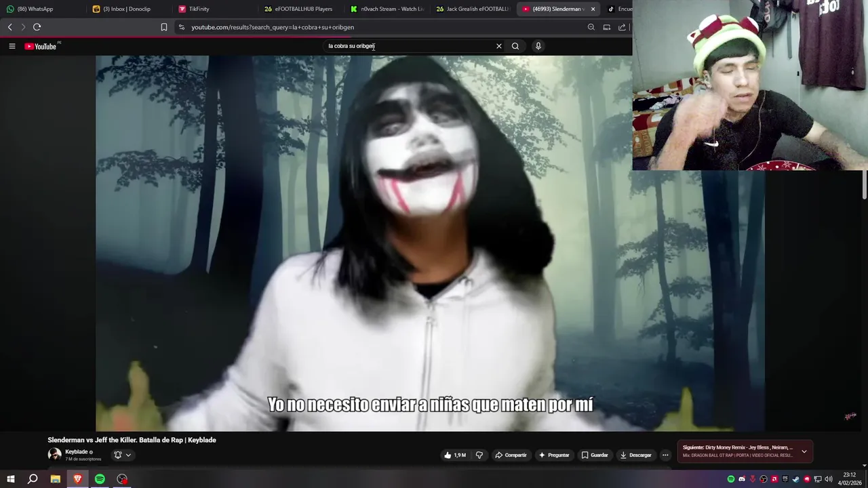Click the Discord tray icon
This screenshot has height=488, width=868.
click(x=742, y=479)
